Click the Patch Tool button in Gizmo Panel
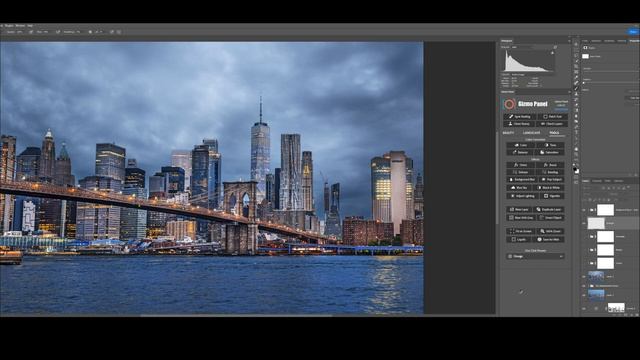Image resolution: width=640 pixels, height=360 pixels. (552, 117)
